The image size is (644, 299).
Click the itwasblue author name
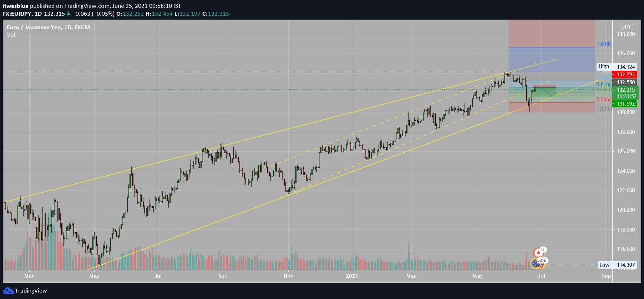point(16,6)
